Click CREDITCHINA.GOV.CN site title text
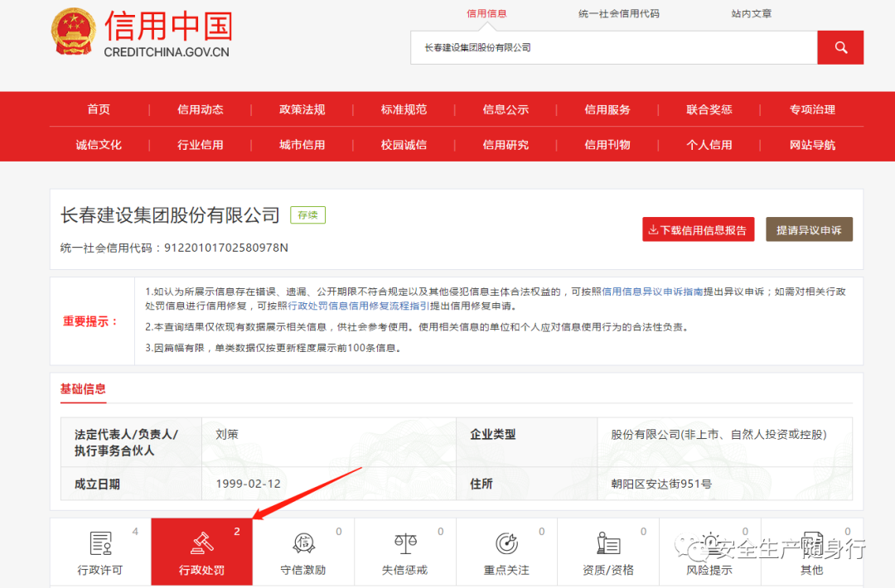 [x=167, y=52]
